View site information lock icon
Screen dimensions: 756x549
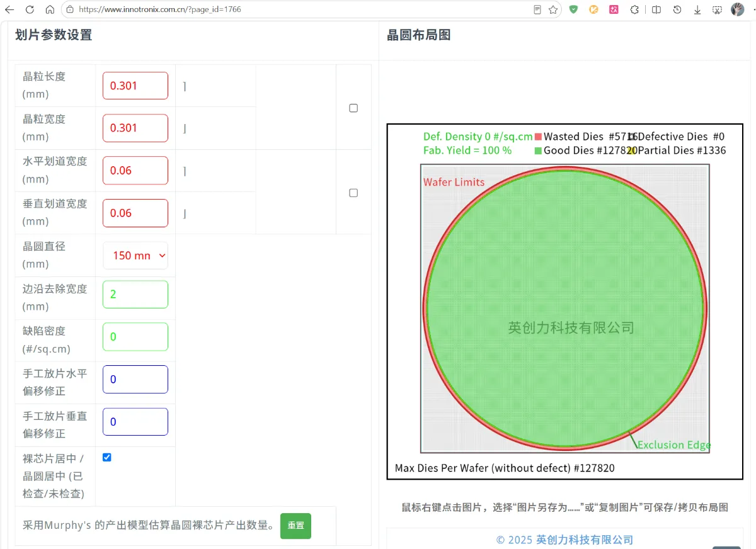click(70, 9)
